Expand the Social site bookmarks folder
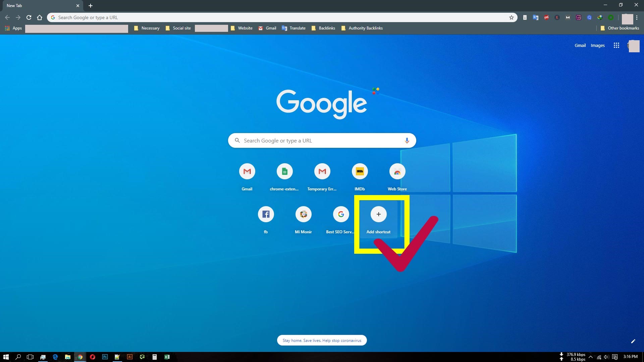The image size is (644, 362). click(178, 28)
